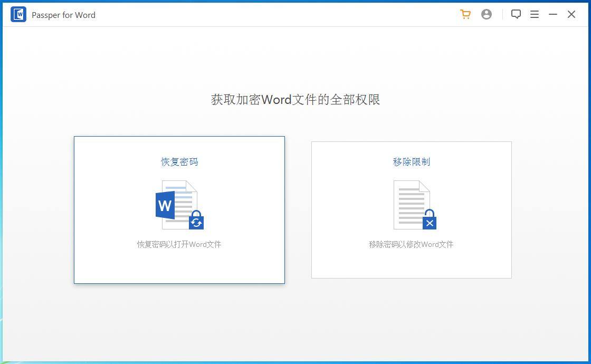Click the lock badge with X mark
Screen dimensions: 591x364
pyautogui.click(x=430, y=221)
